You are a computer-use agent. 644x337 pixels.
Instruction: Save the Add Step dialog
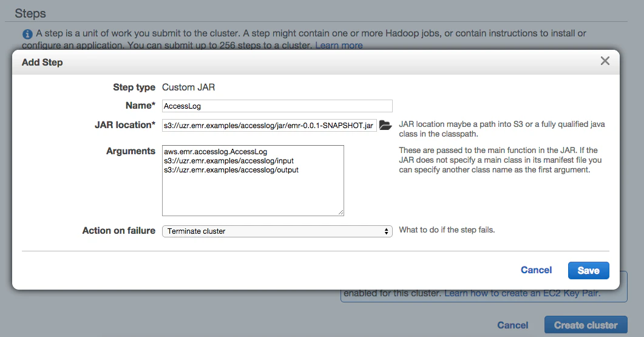coord(589,270)
